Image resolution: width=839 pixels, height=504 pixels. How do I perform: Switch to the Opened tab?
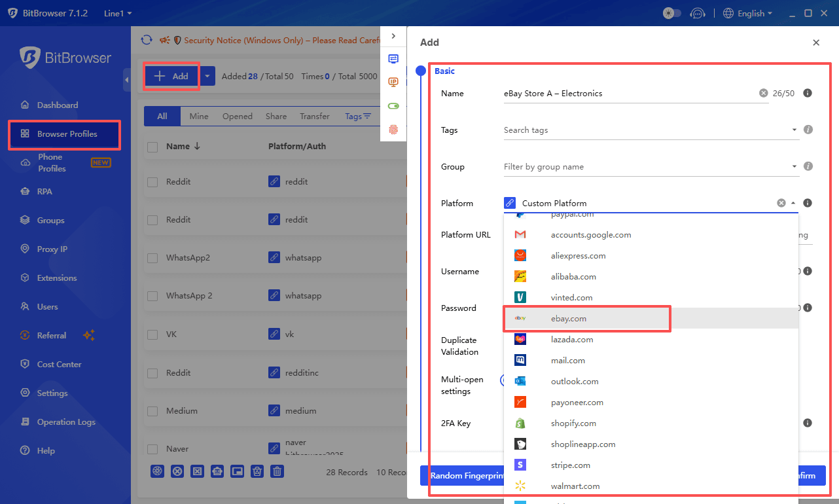click(238, 117)
